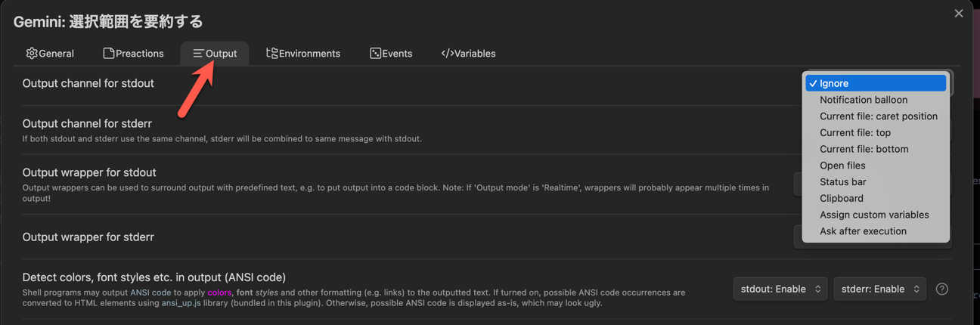This screenshot has height=325, width=980.
Task: Go to the Events tab
Action: pos(391,54)
